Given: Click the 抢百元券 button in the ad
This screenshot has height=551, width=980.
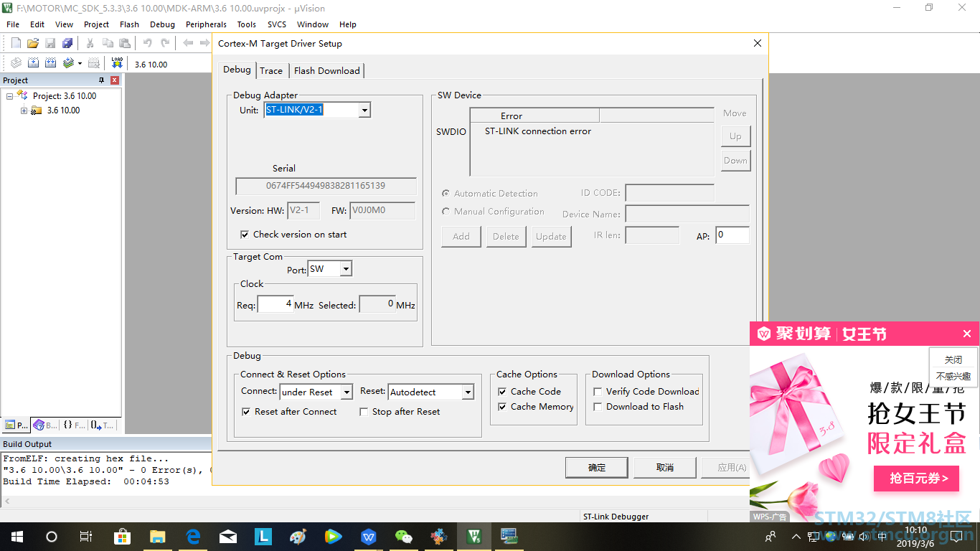Looking at the screenshot, I should (x=916, y=479).
